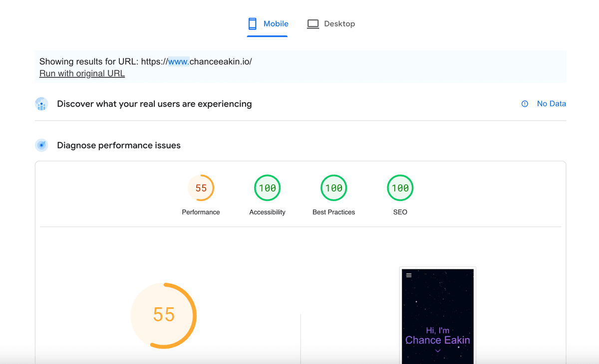Select the Best Practices 100 score gauge

(x=333, y=188)
